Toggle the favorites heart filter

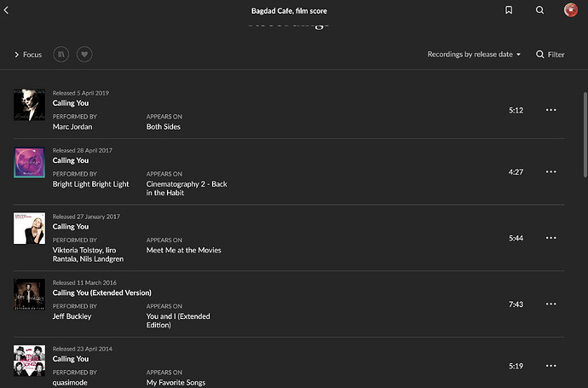tap(84, 54)
